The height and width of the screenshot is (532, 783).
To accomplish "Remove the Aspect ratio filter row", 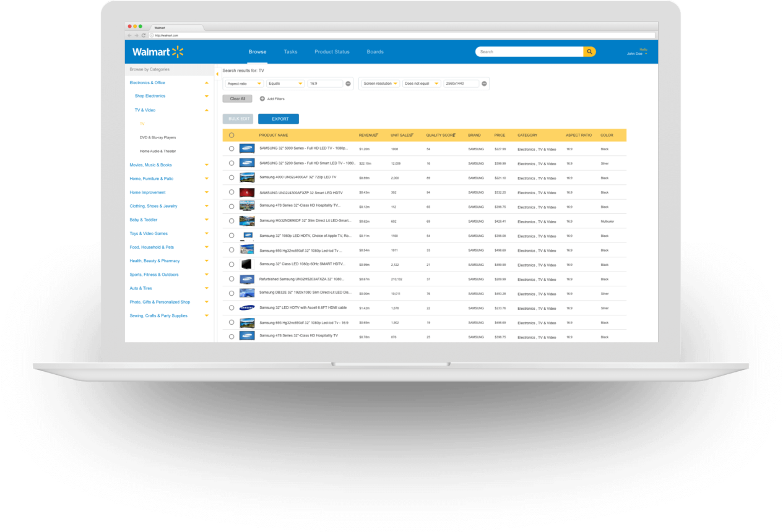I will (348, 84).
